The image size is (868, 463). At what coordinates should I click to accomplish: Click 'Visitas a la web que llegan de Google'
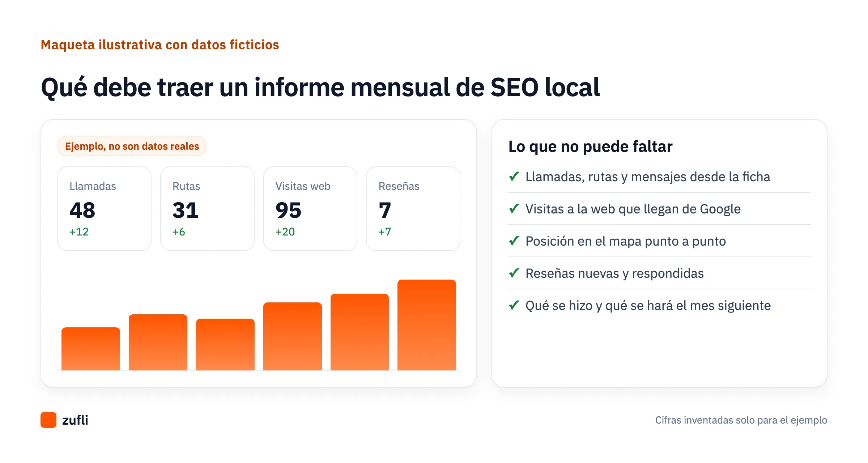pyautogui.click(x=633, y=209)
